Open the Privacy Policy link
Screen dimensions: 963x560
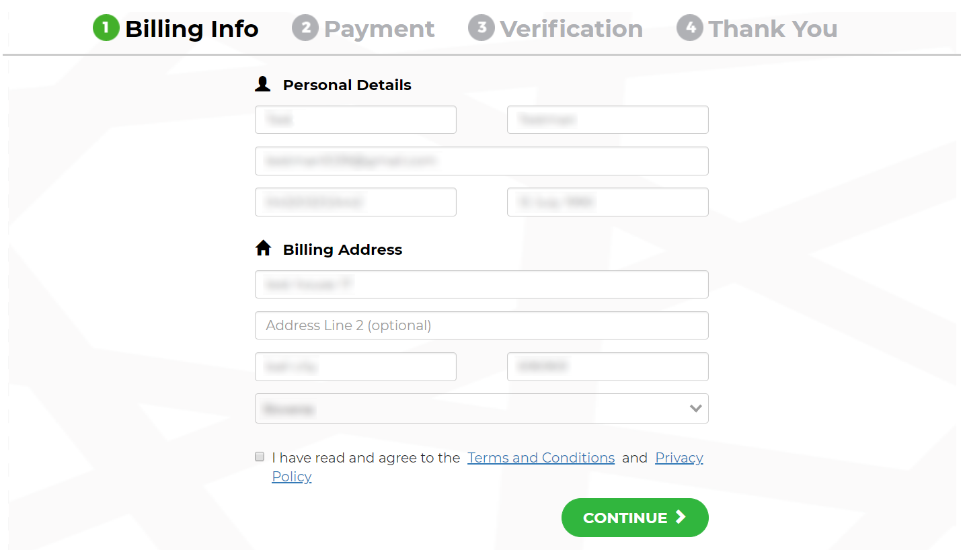click(x=679, y=458)
